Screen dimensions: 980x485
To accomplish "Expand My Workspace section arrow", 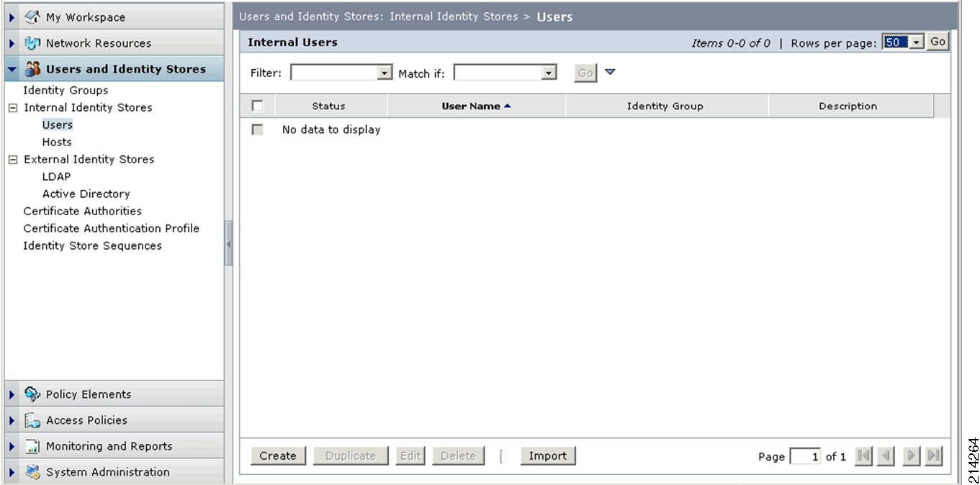I will [x=12, y=17].
